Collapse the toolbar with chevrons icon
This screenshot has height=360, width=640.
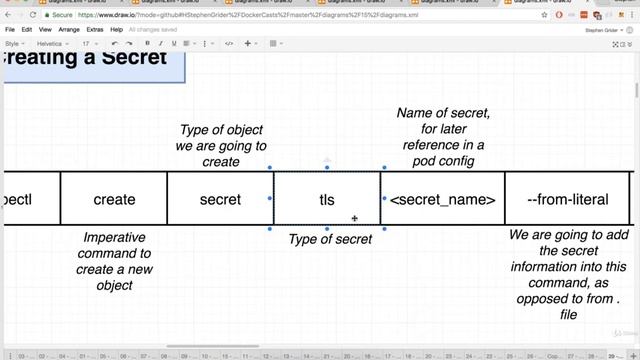(x=630, y=44)
